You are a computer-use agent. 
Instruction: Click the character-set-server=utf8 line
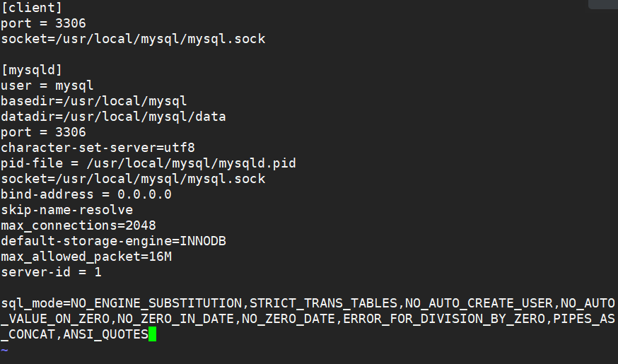coord(98,148)
